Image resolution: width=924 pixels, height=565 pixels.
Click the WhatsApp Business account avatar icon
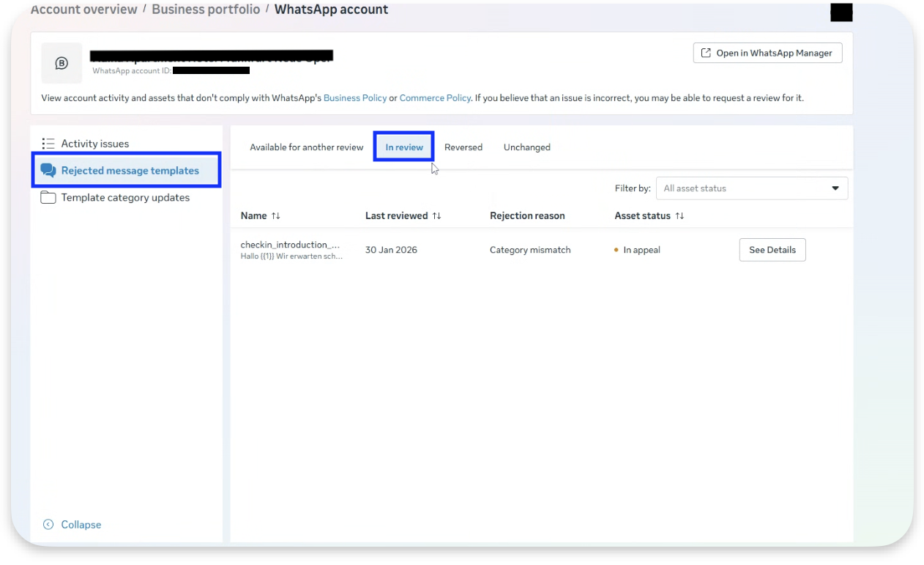pos(62,63)
